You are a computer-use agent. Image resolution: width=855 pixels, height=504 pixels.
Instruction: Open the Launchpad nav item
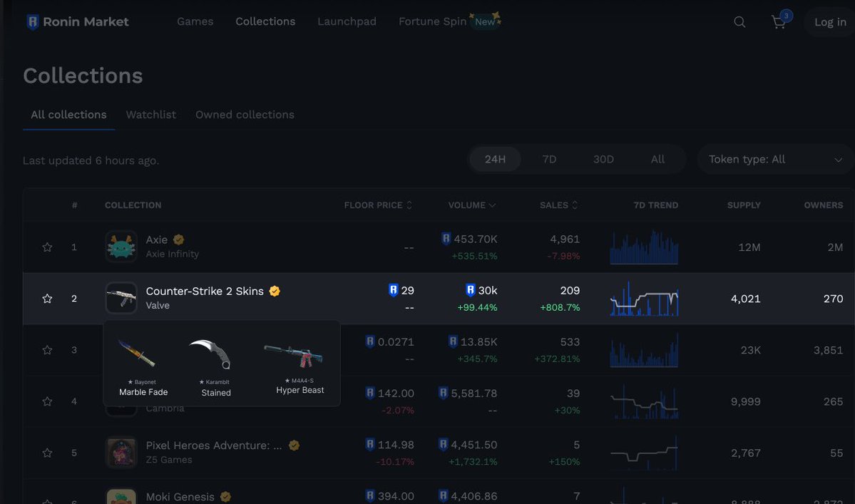click(347, 21)
